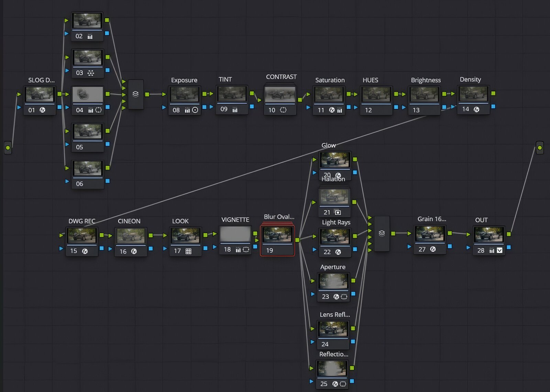
Task: Click the dashed window icon on node 25
Action: [x=343, y=384]
